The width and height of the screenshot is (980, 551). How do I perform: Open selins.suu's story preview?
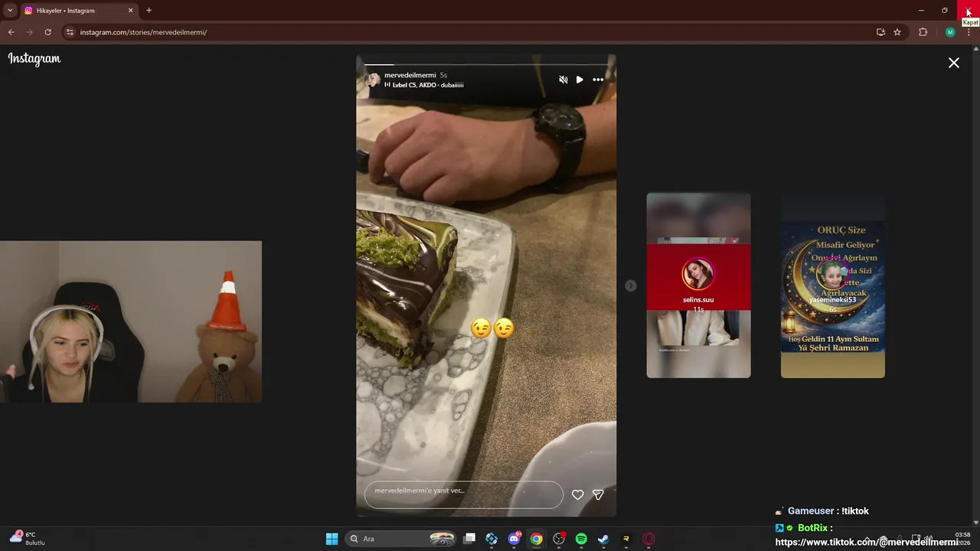point(698,285)
